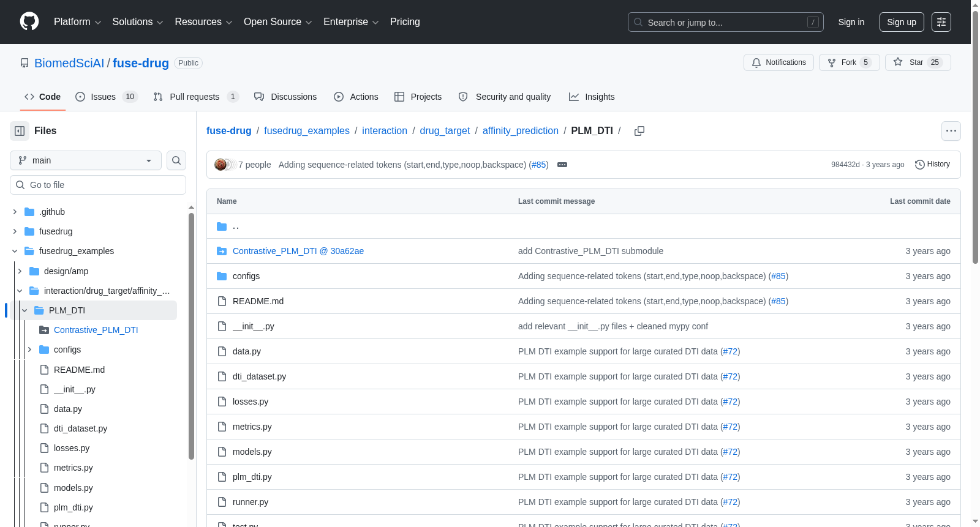Click the Sign up button
Viewport: 980px width, 527px height.
point(902,22)
